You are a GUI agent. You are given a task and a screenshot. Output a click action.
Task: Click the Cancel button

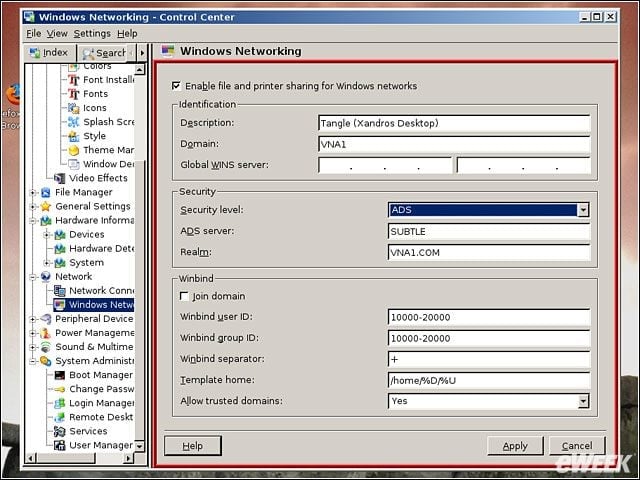[x=577, y=446]
